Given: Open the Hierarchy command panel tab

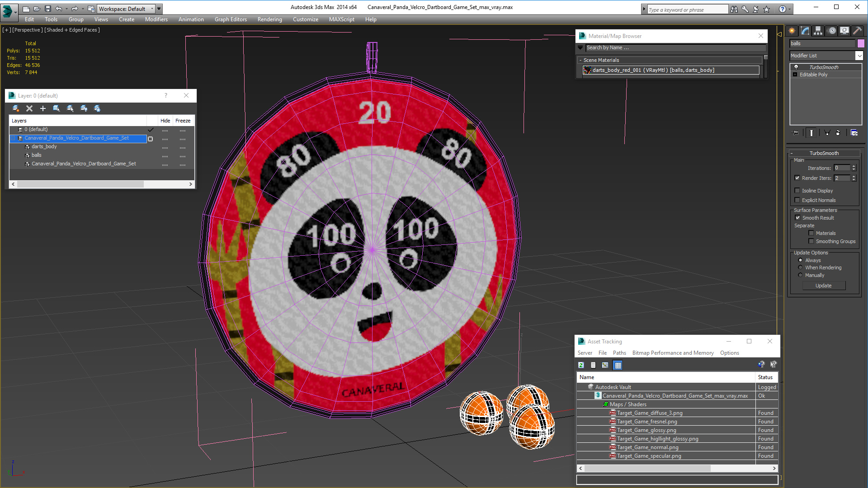Looking at the screenshot, I should coord(818,31).
